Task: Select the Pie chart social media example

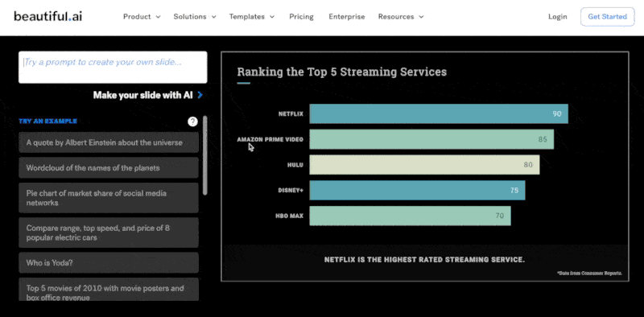Action: tap(109, 198)
